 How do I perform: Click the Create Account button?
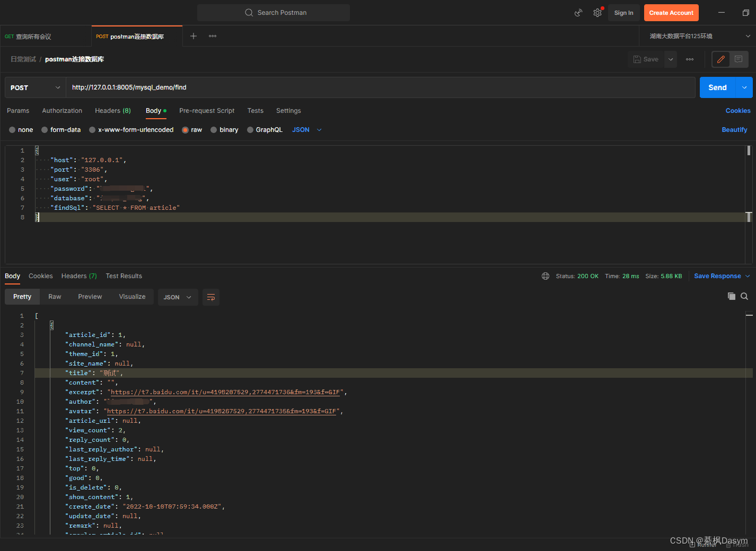pyautogui.click(x=671, y=13)
